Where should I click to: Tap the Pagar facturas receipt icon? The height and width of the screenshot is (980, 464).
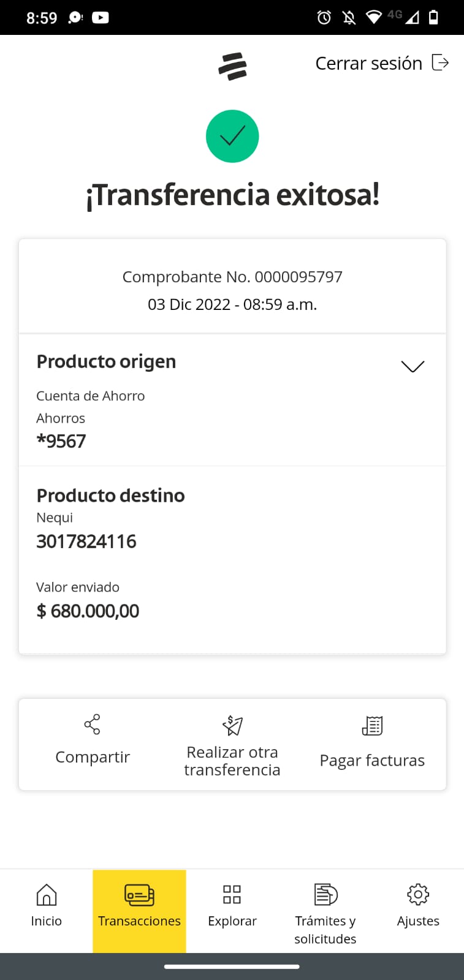372,726
